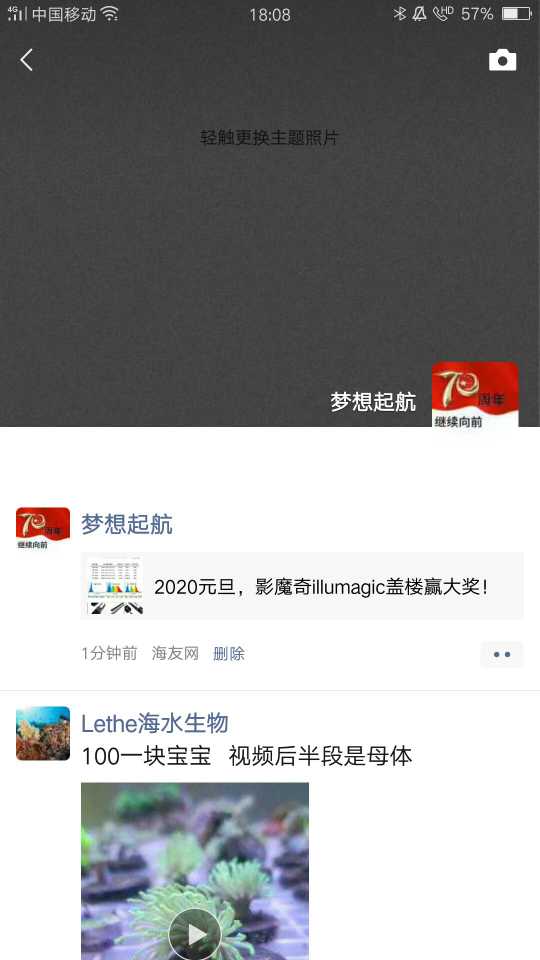The image size is (540, 960).
Task: Tap post text 100一块宝宝 视频后半段是母体
Action: (247, 757)
